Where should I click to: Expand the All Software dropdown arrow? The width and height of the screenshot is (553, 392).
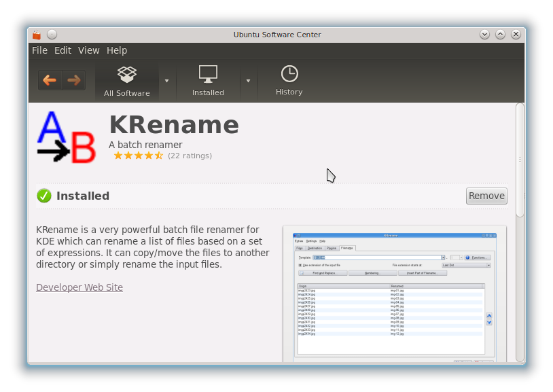(167, 81)
